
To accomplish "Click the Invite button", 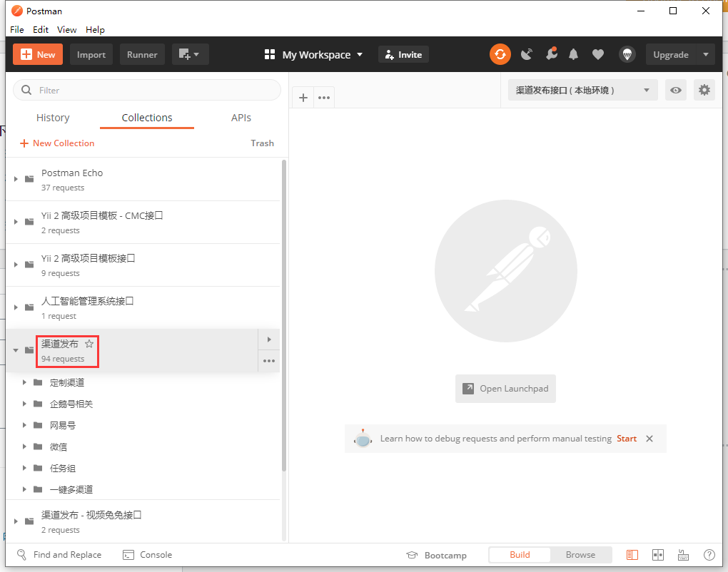I will click(x=403, y=55).
